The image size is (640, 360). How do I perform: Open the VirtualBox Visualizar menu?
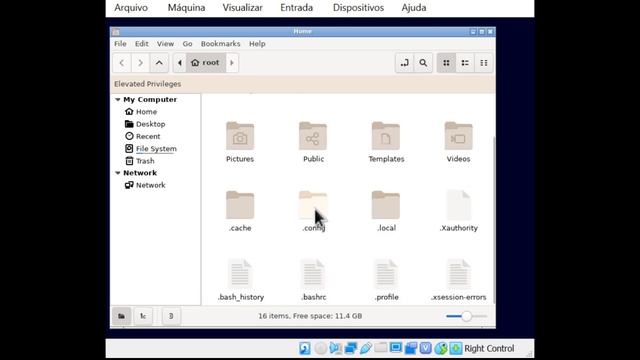click(x=242, y=8)
